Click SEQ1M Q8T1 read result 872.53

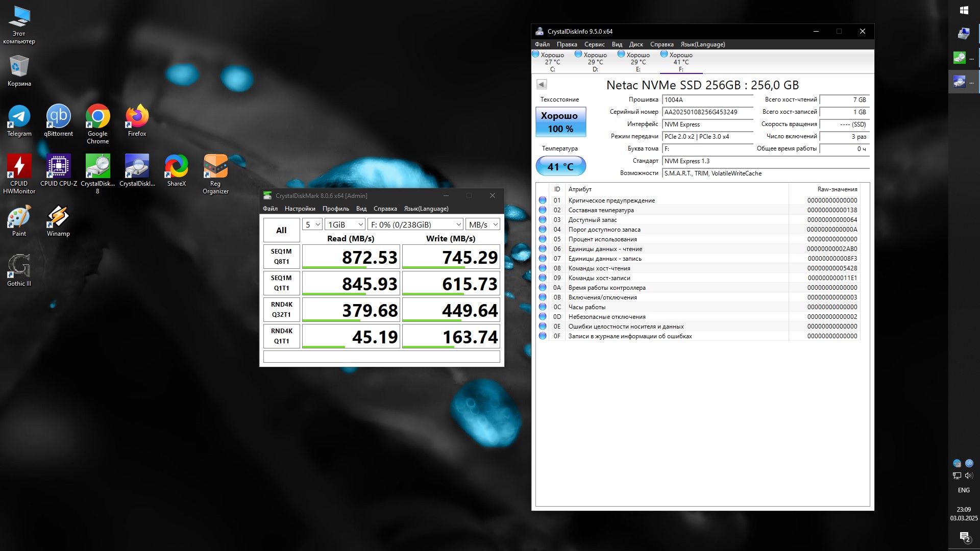[351, 257]
